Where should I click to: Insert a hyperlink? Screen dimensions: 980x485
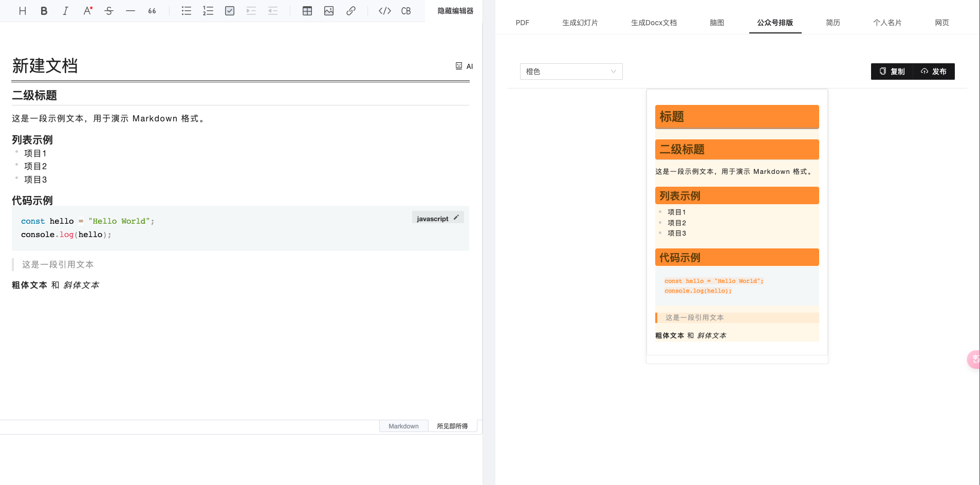pos(351,11)
